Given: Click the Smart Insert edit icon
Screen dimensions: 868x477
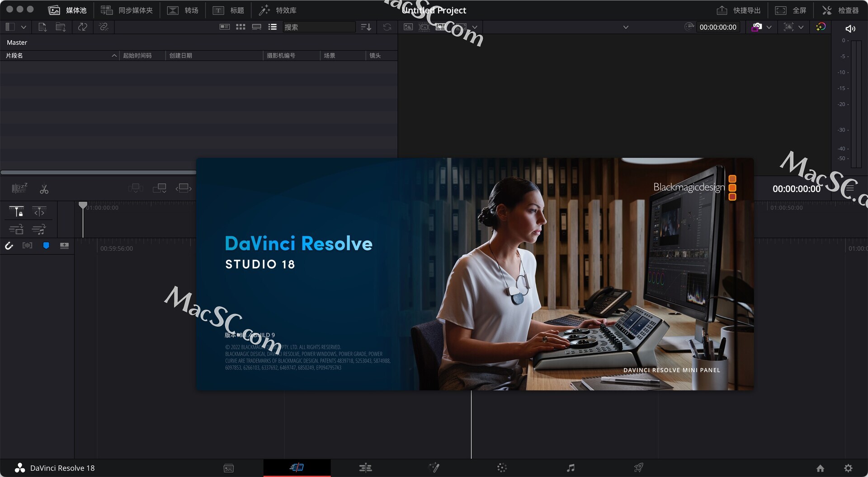Looking at the screenshot, I should (136, 188).
